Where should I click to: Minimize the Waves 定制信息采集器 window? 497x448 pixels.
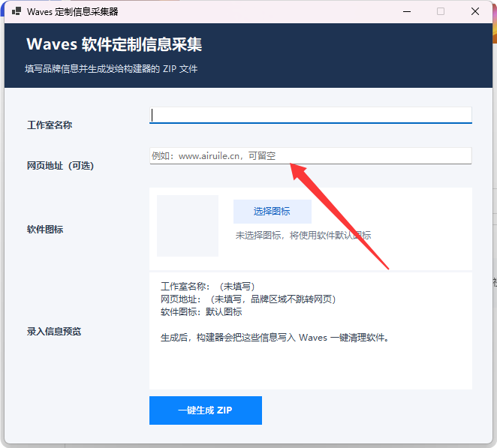tap(407, 11)
